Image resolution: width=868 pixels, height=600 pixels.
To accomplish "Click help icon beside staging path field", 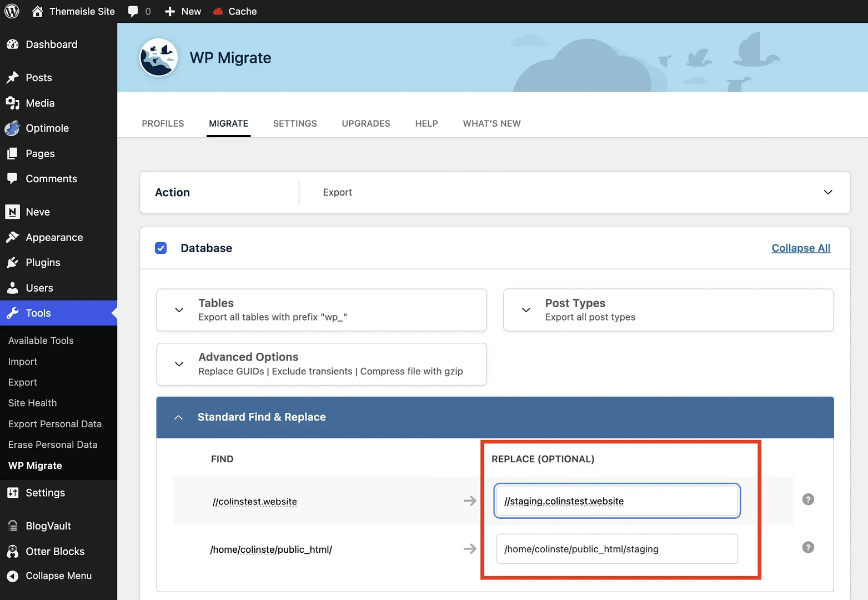I will (808, 547).
